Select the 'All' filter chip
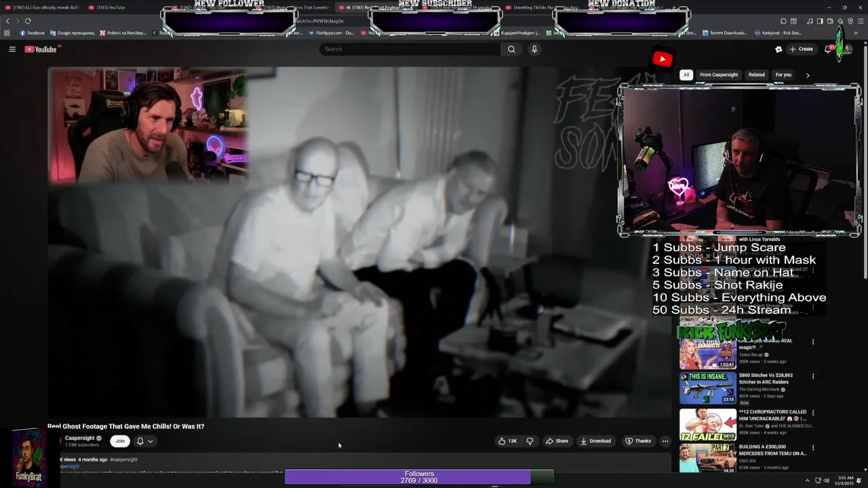This screenshot has width=868, height=488. click(x=686, y=75)
